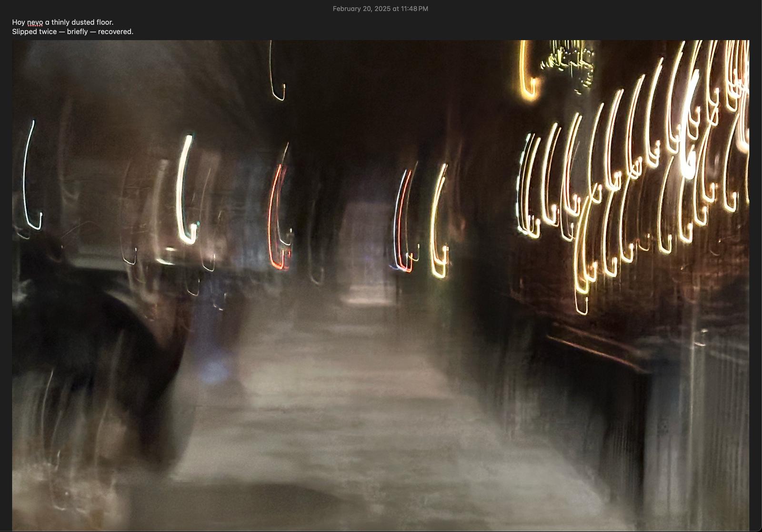Click the em dash after "briefly"

click(x=93, y=32)
